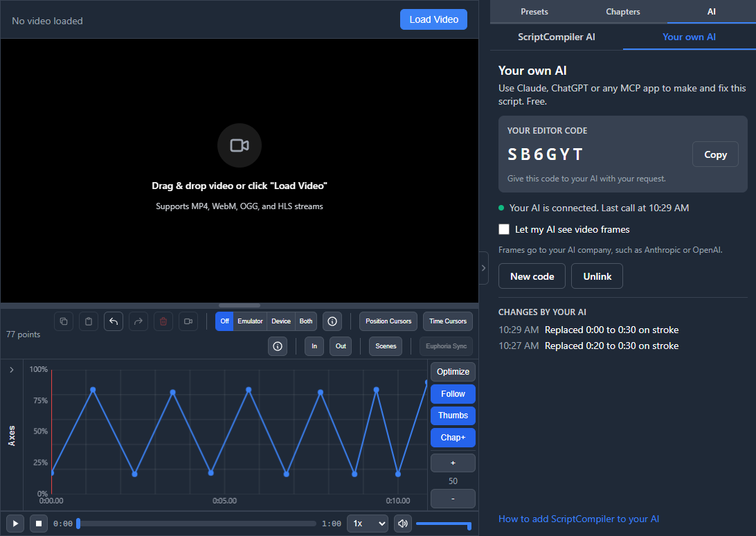Open the Scenes button
The image size is (756, 536).
coord(386,346)
